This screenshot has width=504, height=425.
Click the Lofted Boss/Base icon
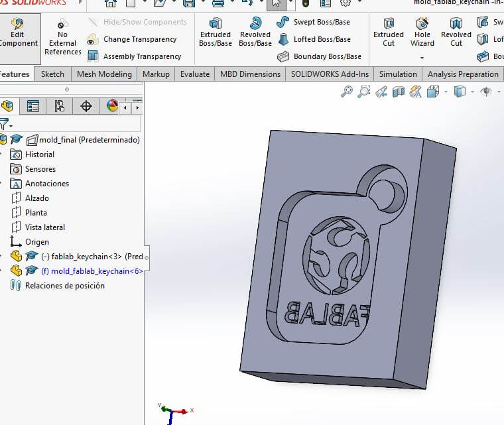283,39
